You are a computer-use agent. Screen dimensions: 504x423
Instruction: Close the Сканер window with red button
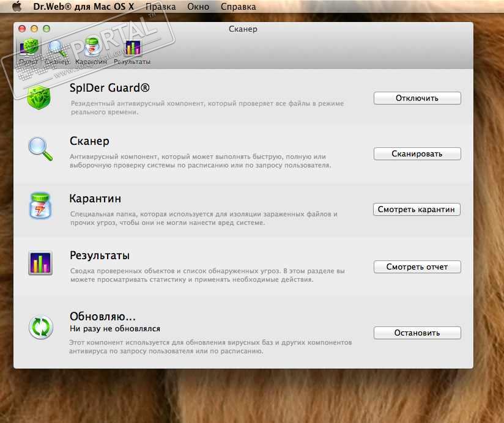tap(22, 29)
